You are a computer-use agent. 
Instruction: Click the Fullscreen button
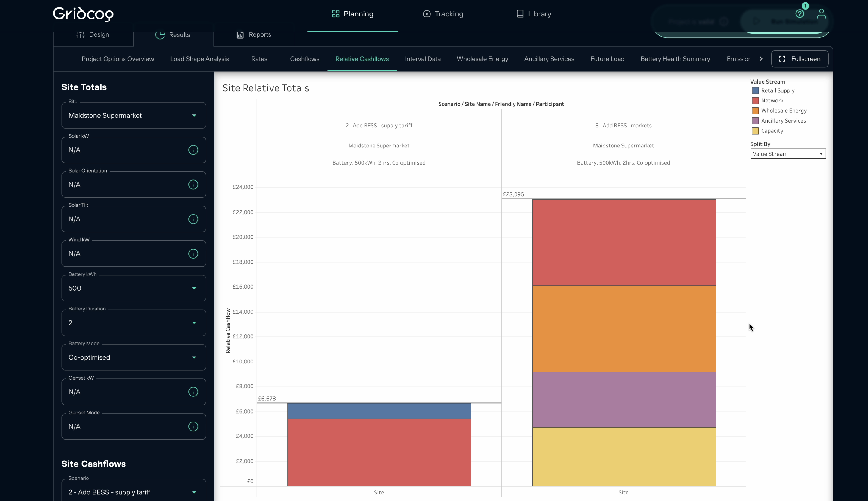tap(800, 58)
